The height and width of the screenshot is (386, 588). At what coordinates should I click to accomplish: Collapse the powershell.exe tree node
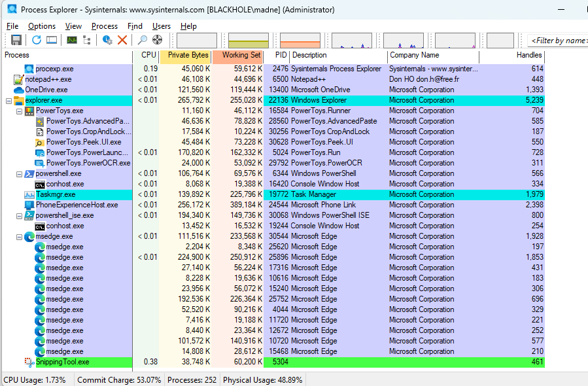pyautogui.click(x=19, y=174)
